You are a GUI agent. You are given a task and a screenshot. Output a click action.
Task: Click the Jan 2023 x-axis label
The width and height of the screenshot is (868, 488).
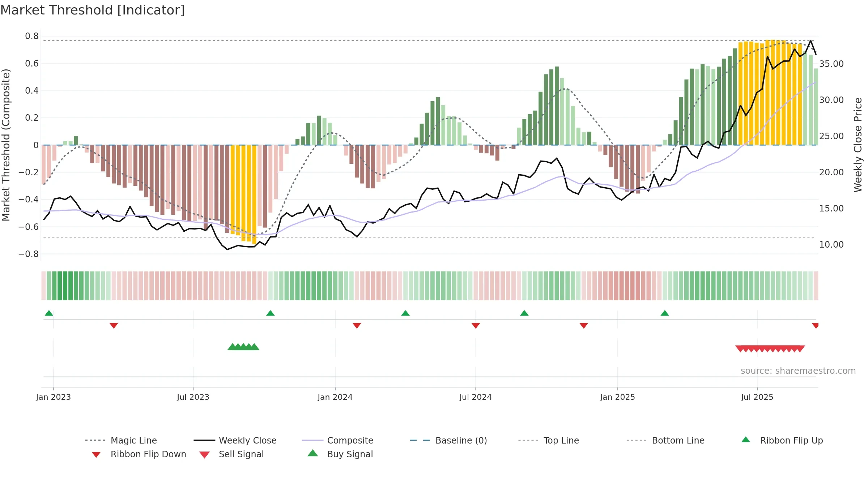pos(54,397)
